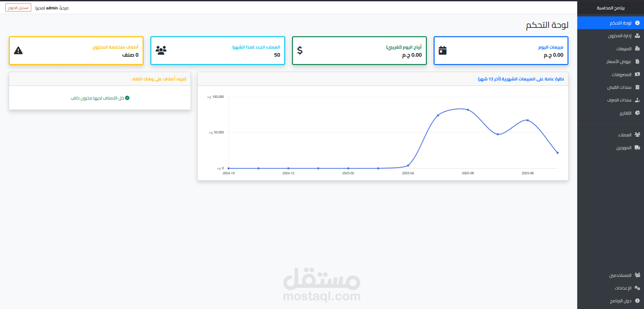Select the العملاء users icon
Image resolution: width=644 pixels, height=309 pixels.
[637, 134]
